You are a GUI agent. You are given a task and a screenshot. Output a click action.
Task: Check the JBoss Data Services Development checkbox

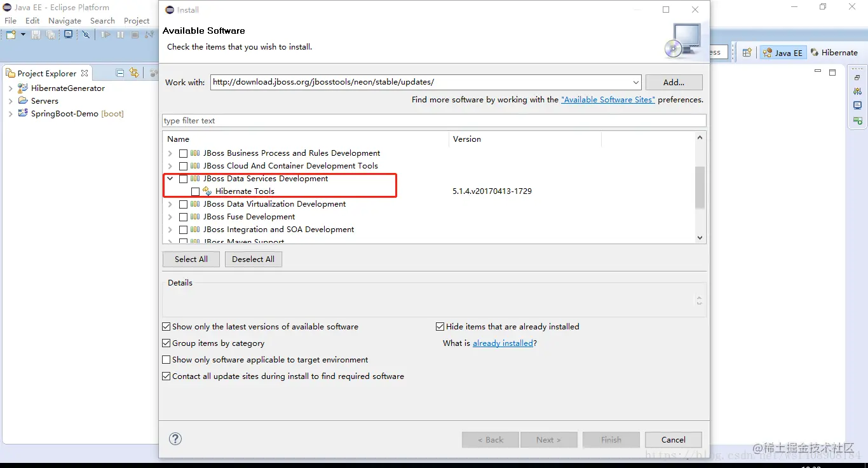click(x=183, y=179)
